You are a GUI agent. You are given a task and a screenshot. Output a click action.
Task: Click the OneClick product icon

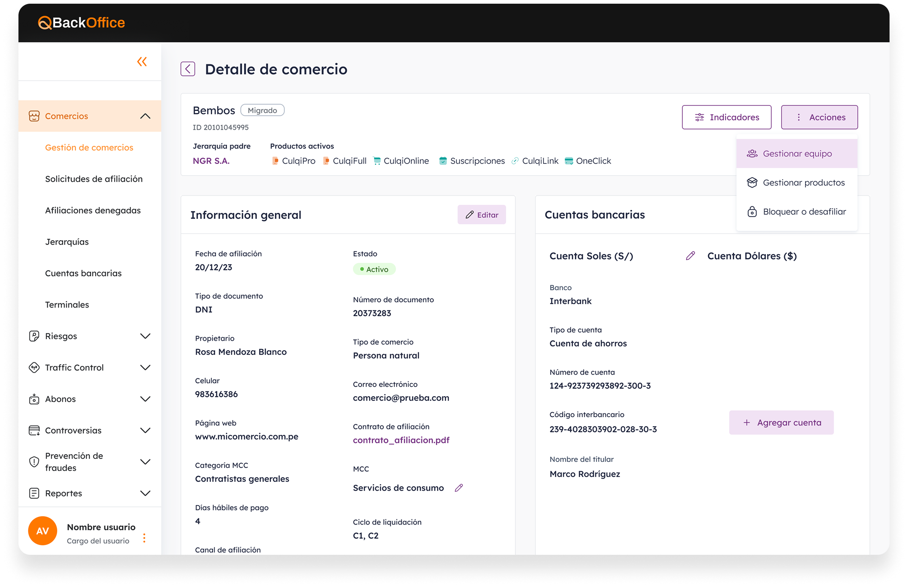coord(569,161)
